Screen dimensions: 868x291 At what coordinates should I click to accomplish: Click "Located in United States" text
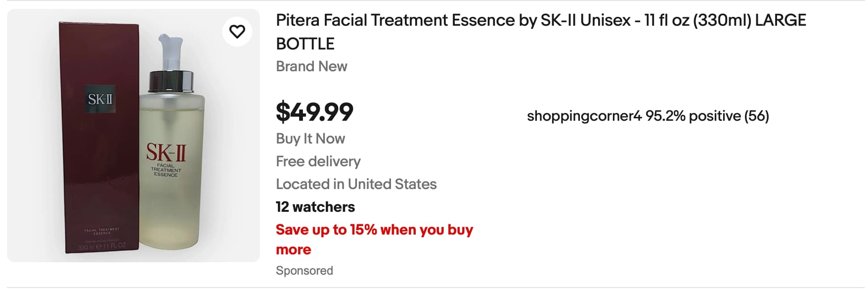pyautogui.click(x=356, y=184)
